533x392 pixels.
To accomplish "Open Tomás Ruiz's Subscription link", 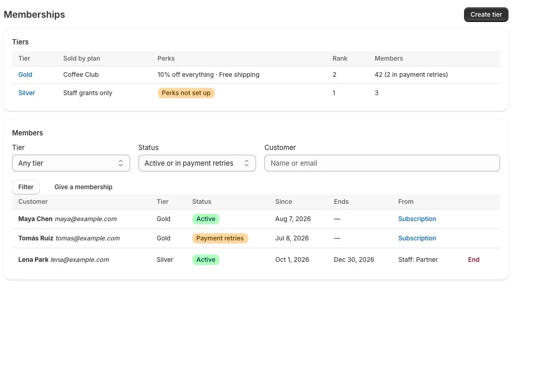I will [x=417, y=238].
